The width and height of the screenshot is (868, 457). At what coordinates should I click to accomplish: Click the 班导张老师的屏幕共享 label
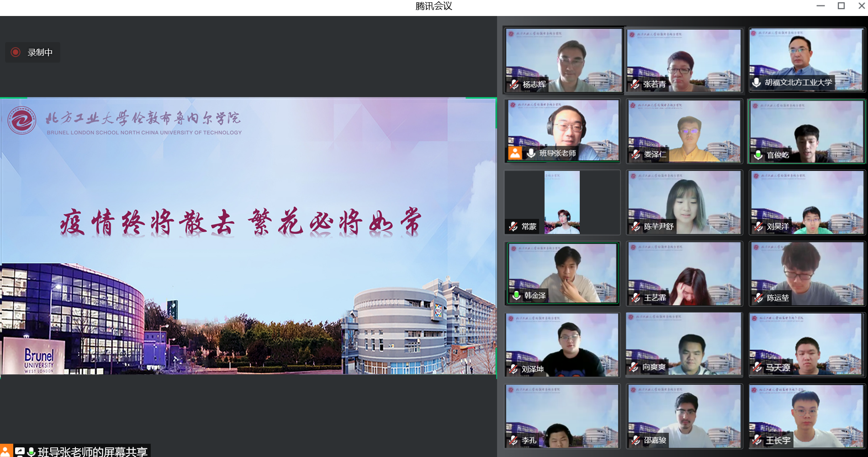[93, 452]
